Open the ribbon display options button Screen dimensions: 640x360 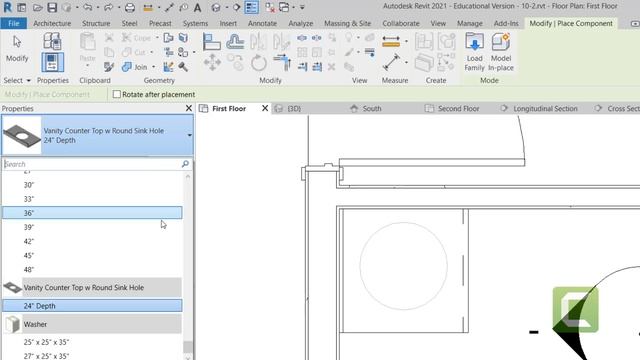click(x=635, y=24)
